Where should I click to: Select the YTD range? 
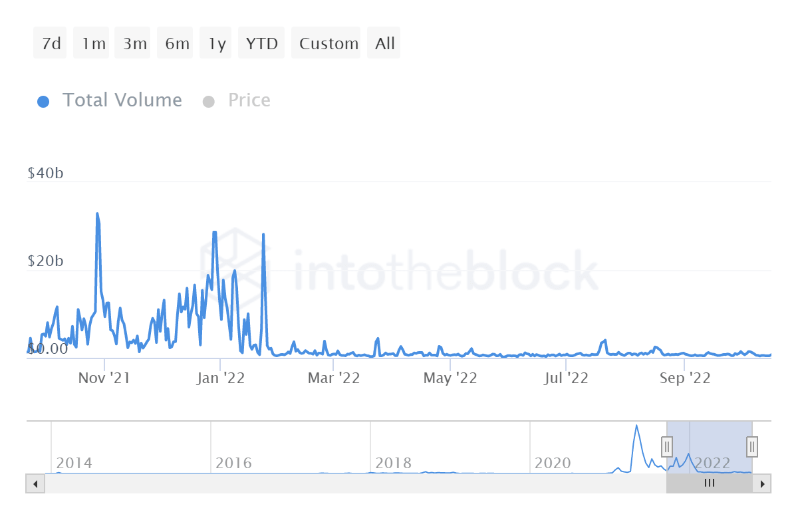[x=261, y=44]
